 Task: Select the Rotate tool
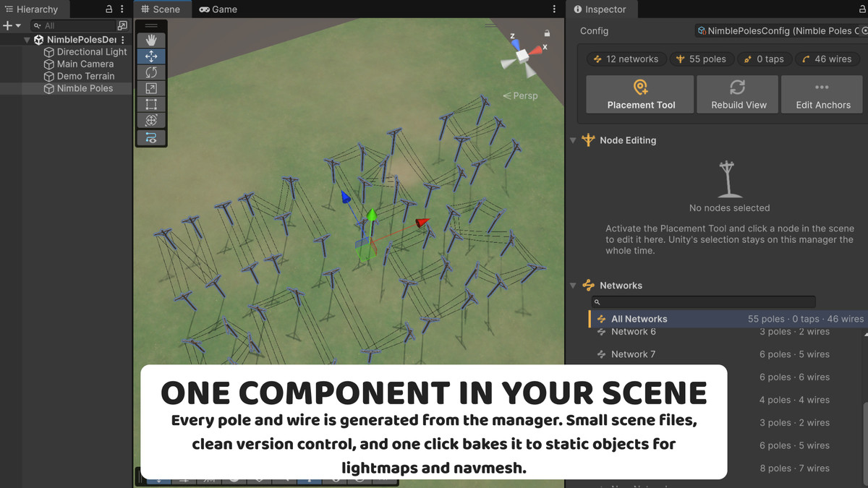(151, 72)
